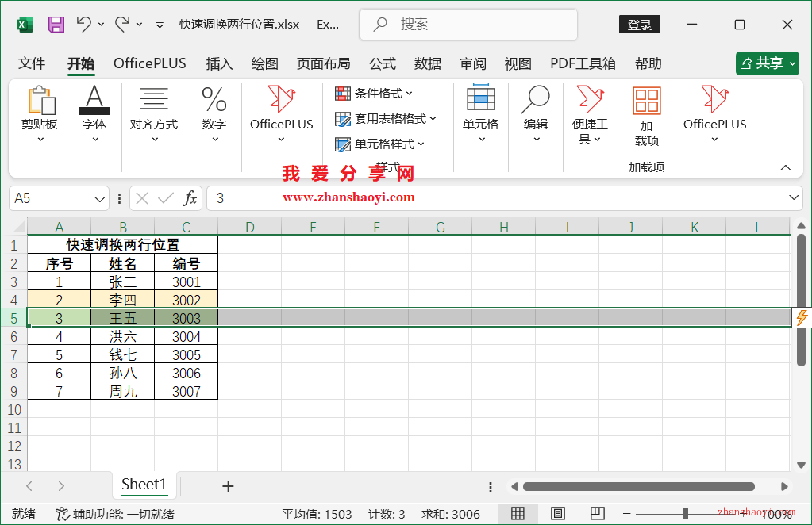Open 条件格式 conditional formatting menu
The image size is (812, 525).
coord(374,94)
